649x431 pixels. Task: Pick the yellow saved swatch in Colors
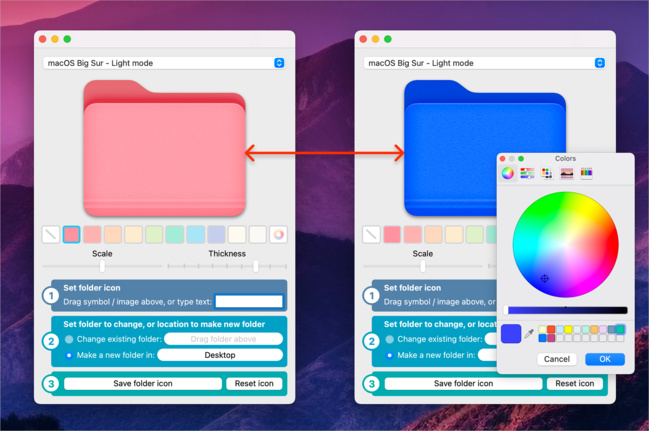[x=568, y=329]
